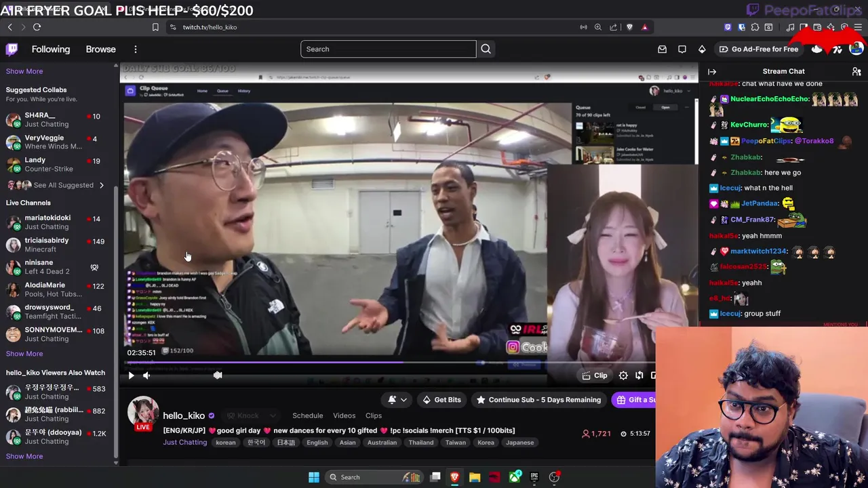The width and height of the screenshot is (868, 488).
Task: Click the Clip button on player
Action: tap(595, 375)
